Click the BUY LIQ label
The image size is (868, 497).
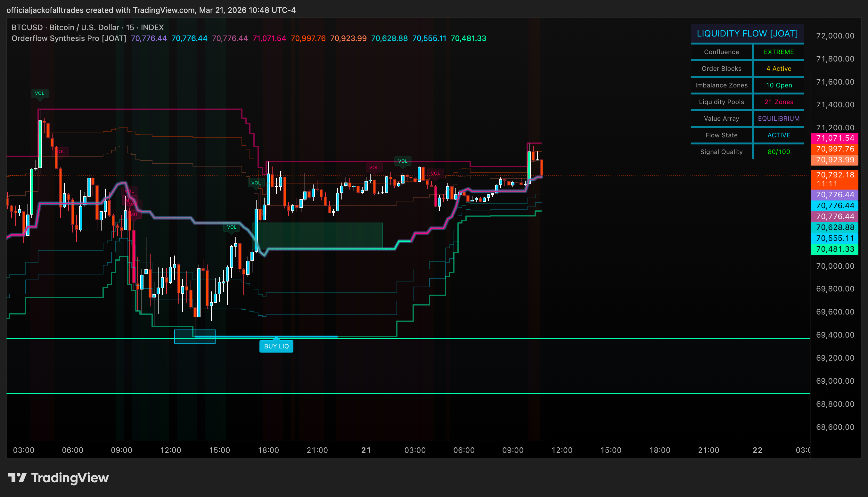click(x=276, y=346)
